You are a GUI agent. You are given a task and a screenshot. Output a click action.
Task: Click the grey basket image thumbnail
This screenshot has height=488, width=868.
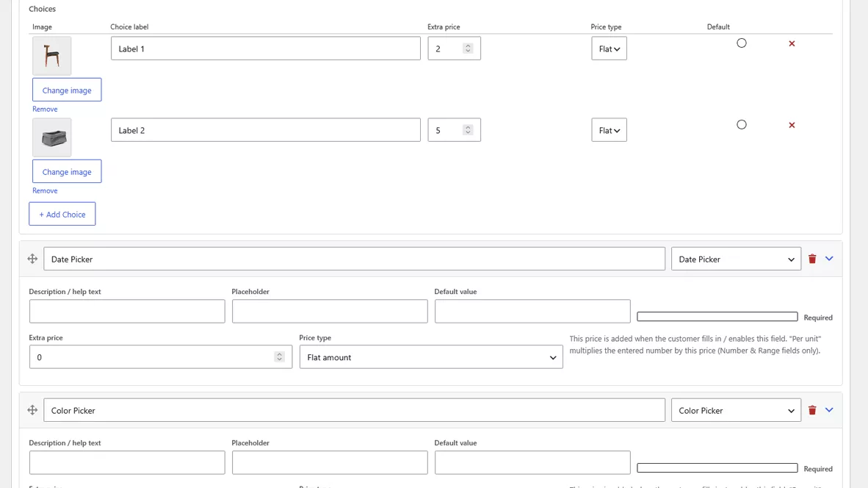coord(51,137)
